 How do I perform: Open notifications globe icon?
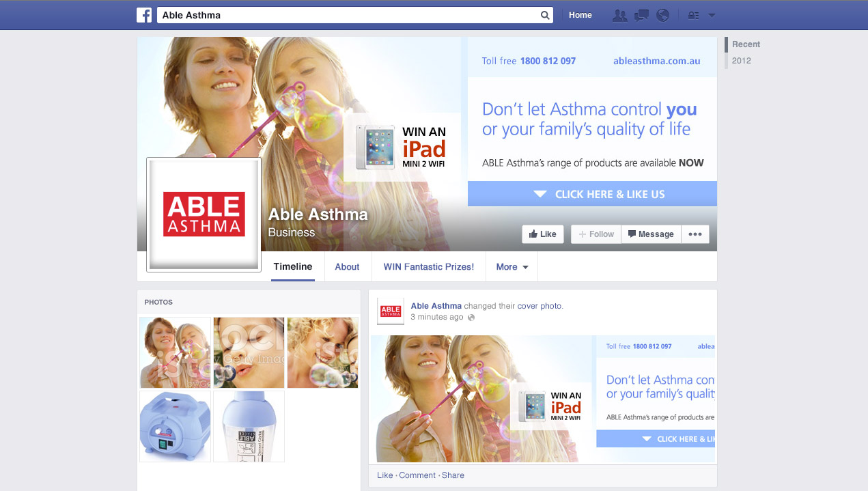coord(662,15)
